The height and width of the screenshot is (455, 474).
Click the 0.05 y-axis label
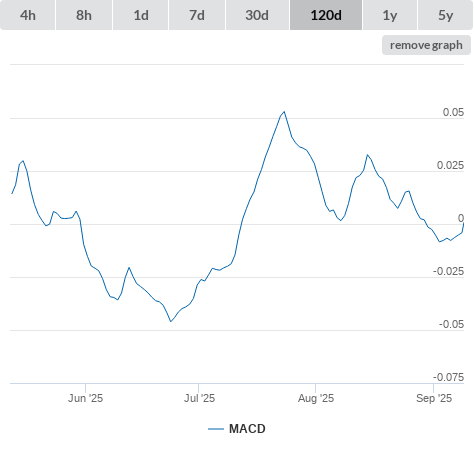click(x=453, y=112)
